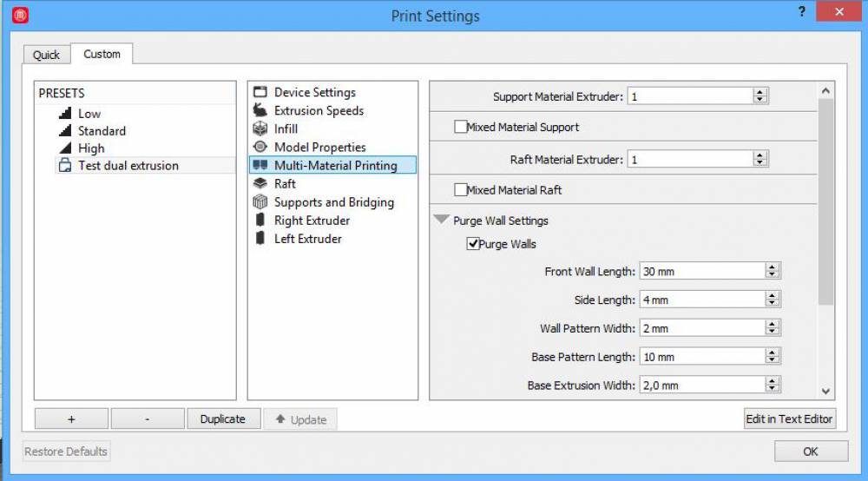Switch to the Quick tab

point(46,55)
